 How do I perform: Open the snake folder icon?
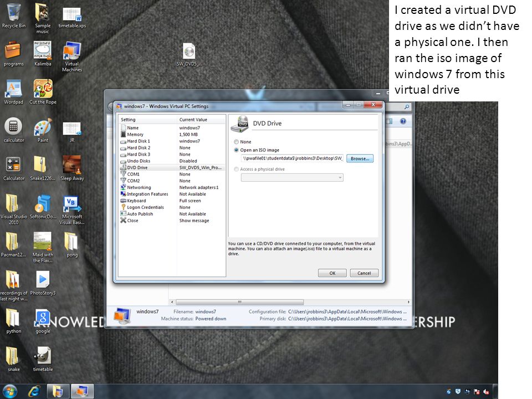point(13,359)
